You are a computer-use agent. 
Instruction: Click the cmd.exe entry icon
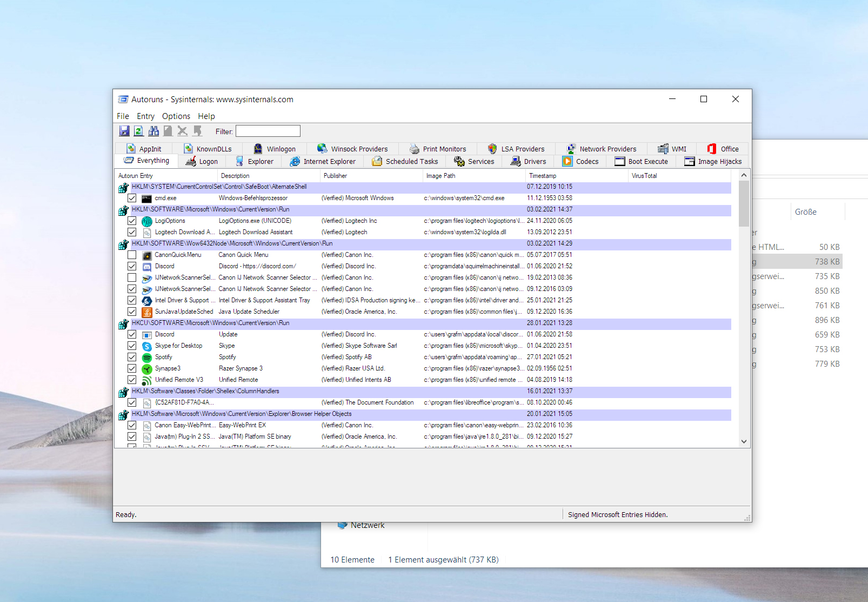[146, 199]
